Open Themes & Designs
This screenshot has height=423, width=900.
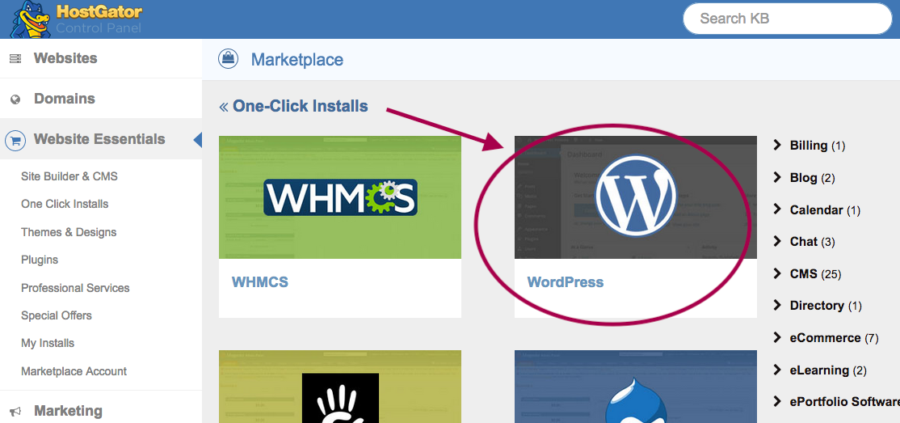[69, 232]
